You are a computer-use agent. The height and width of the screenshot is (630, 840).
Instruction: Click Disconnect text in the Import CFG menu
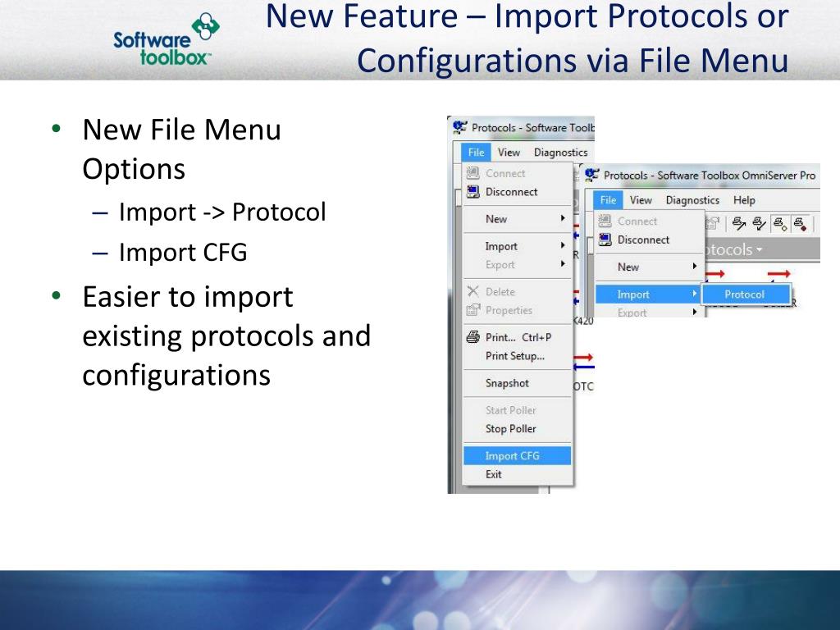pyautogui.click(x=511, y=192)
